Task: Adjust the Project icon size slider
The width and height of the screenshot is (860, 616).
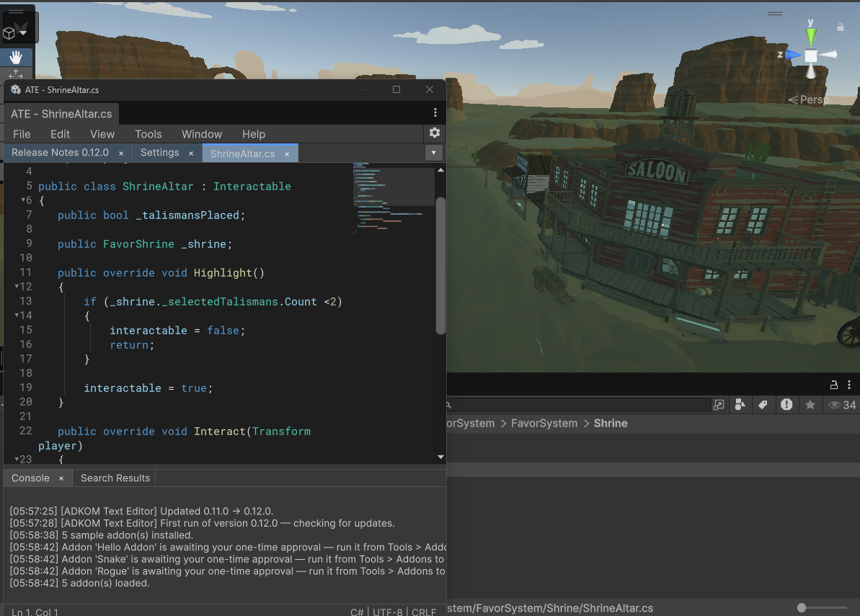Action: (823, 607)
